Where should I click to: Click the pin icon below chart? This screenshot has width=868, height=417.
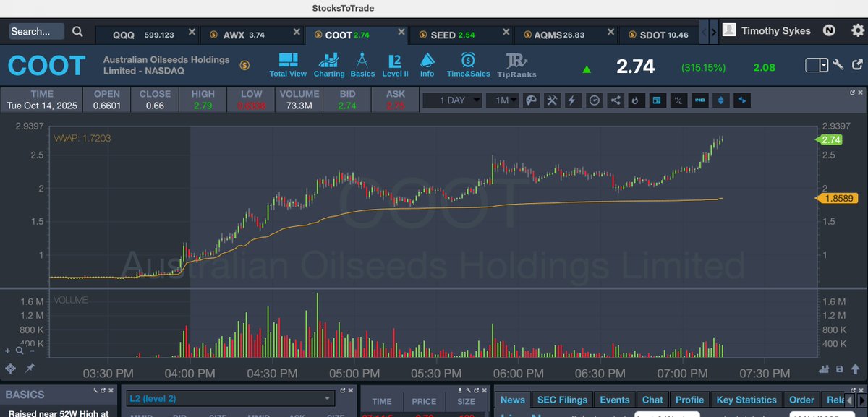(30, 368)
